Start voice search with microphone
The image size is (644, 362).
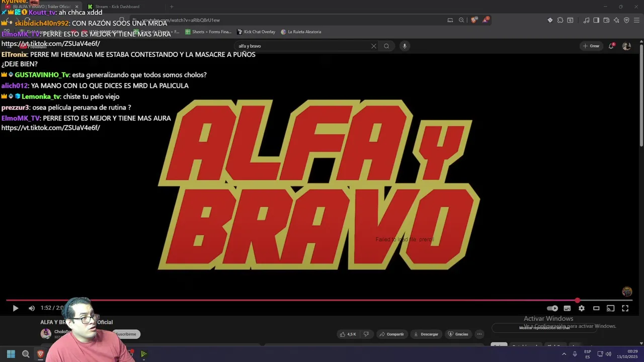tap(405, 46)
